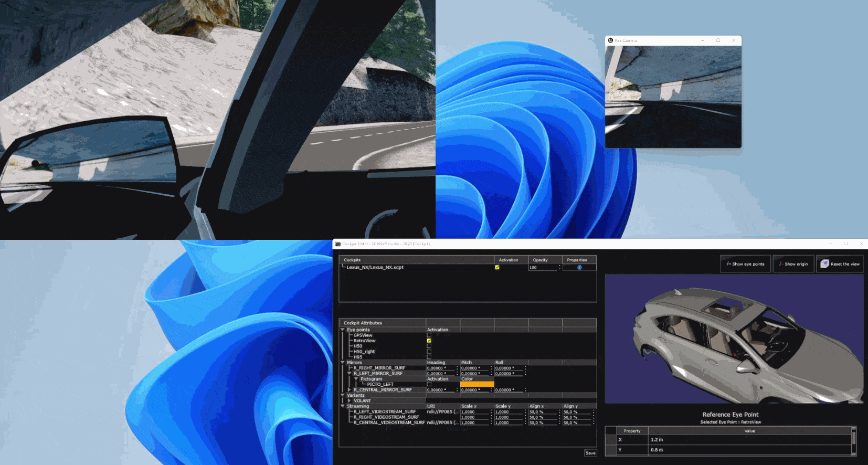This screenshot has width=868, height=465.
Task: Enable the H50_right eye point checkbox
Action: [429, 352]
